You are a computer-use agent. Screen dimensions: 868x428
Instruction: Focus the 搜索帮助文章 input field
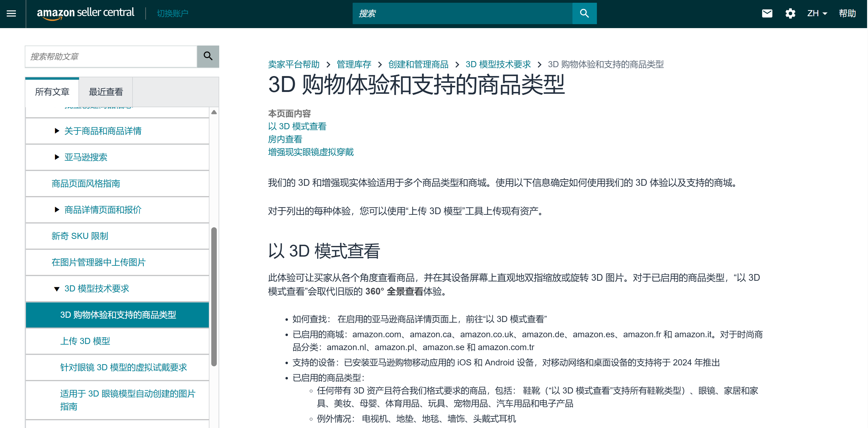click(111, 56)
